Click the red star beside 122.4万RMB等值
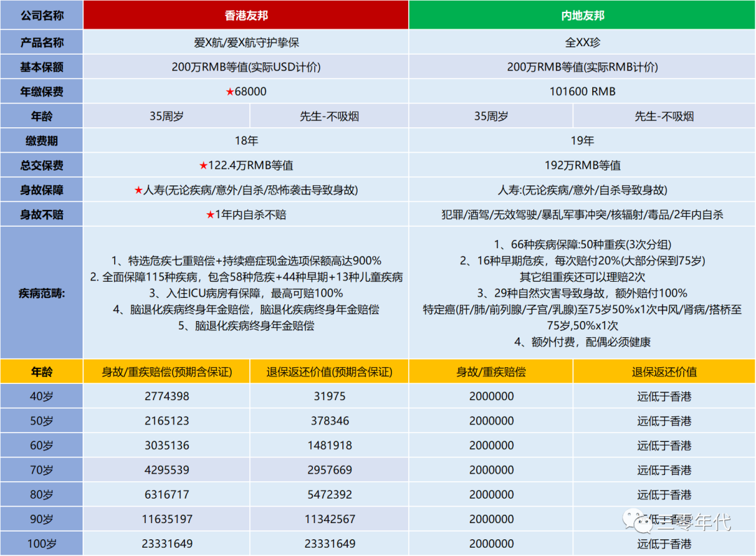The image size is (756, 556). (x=204, y=166)
